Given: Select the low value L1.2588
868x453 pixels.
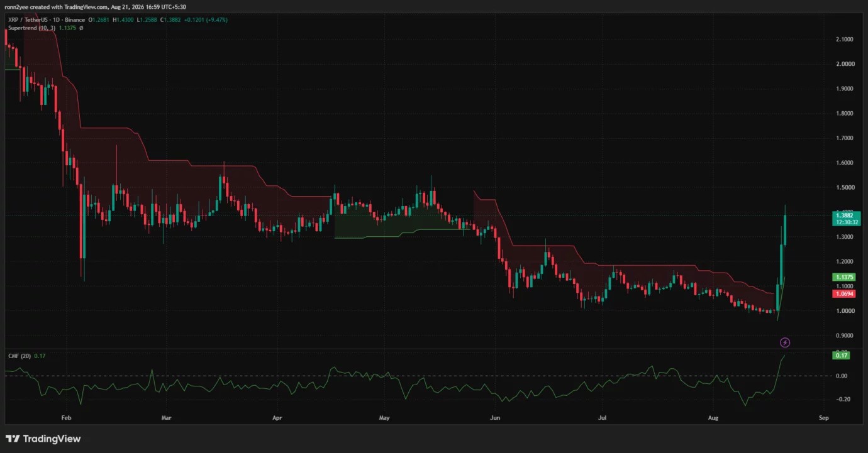Looking at the screenshot, I should [146, 19].
